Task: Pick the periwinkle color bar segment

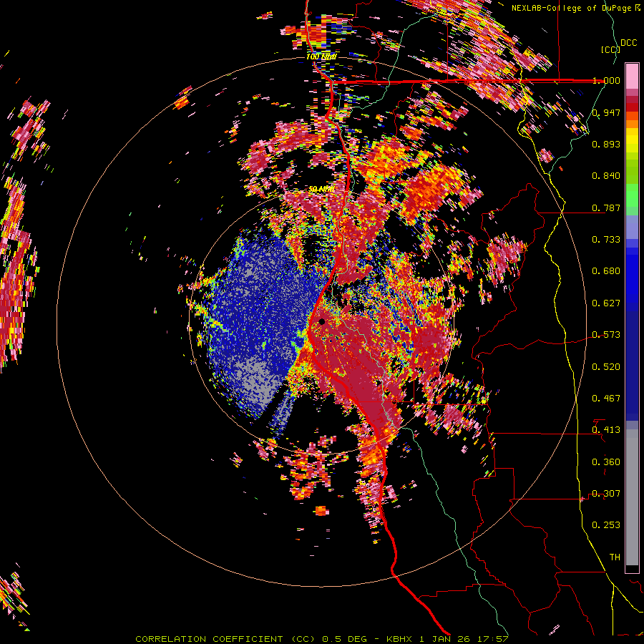Action: click(632, 227)
